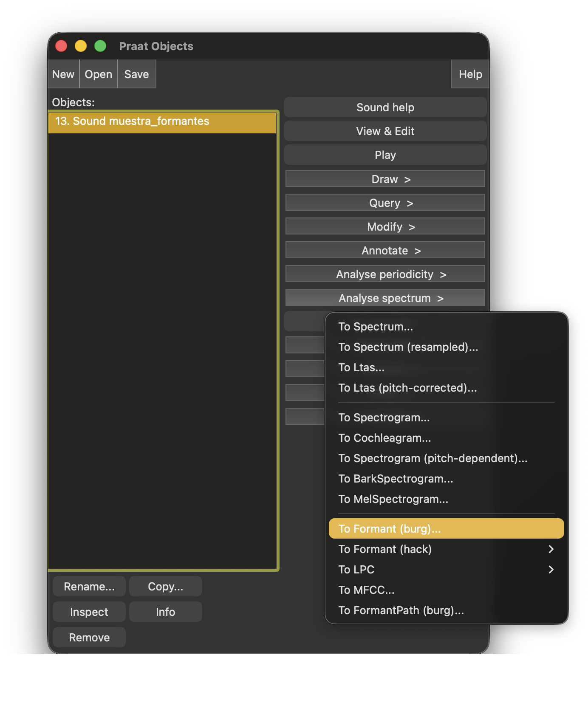Open the Modify dropdown
Viewport: 588px width, 717px height.
click(385, 226)
